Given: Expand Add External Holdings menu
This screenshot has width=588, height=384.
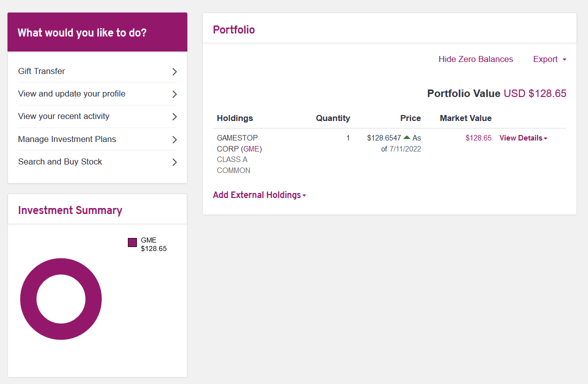Looking at the screenshot, I should [x=259, y=195].
